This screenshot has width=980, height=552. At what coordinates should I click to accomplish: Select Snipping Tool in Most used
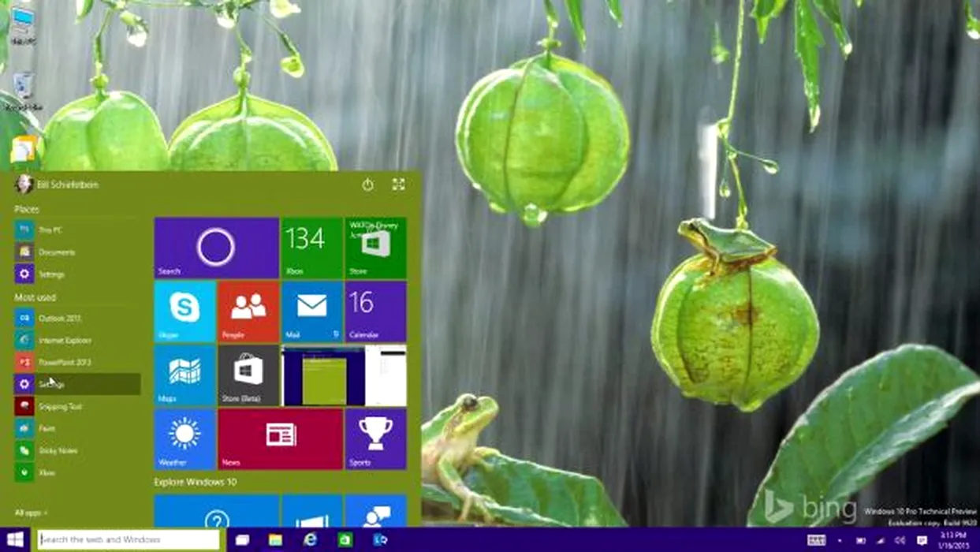click(x=60, y=406)
